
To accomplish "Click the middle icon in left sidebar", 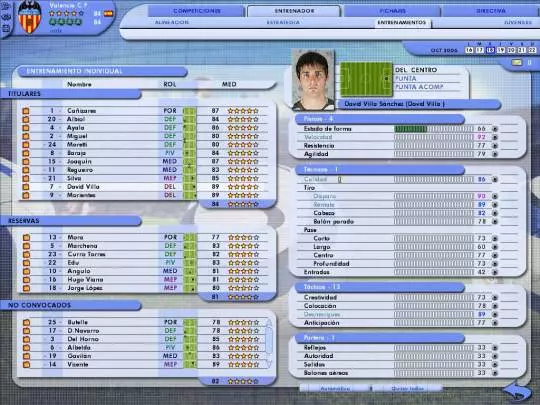I will [6, 17].
